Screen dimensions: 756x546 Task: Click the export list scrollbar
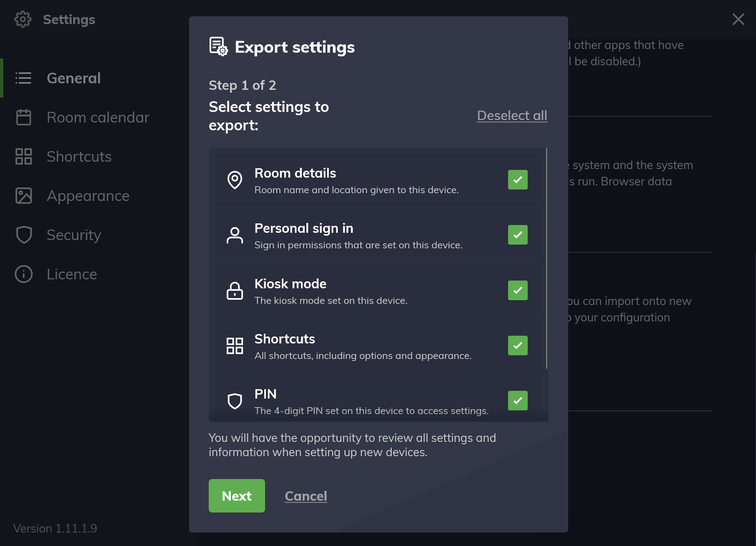pos(546,258)
